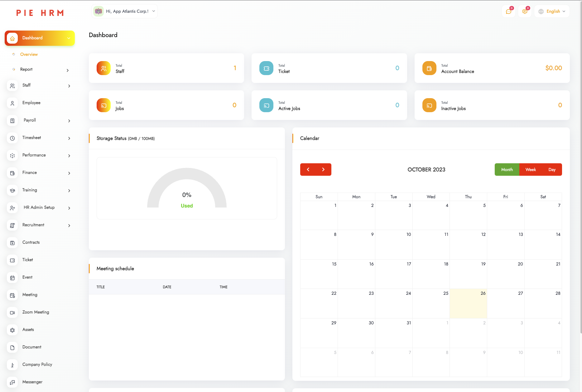The width and height of the screenshot is (582, 392).
Task: Click the Event calendar icon
Action: tap(12, 278)
